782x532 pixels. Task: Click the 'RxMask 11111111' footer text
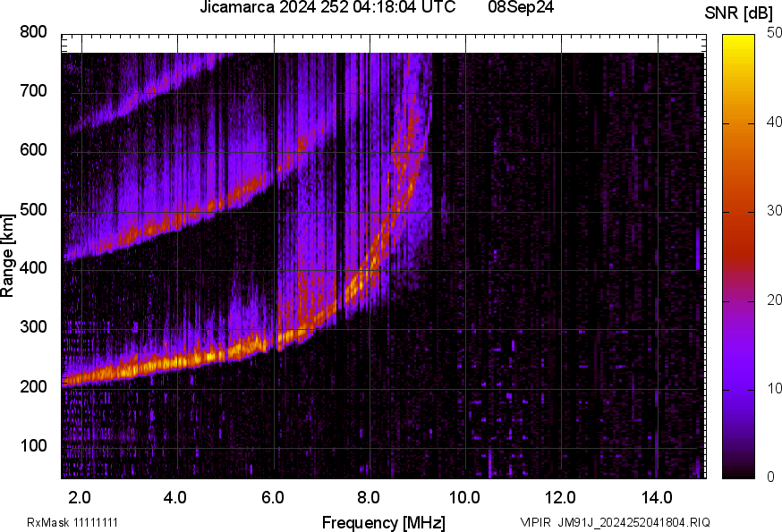(x=72, y=522)
